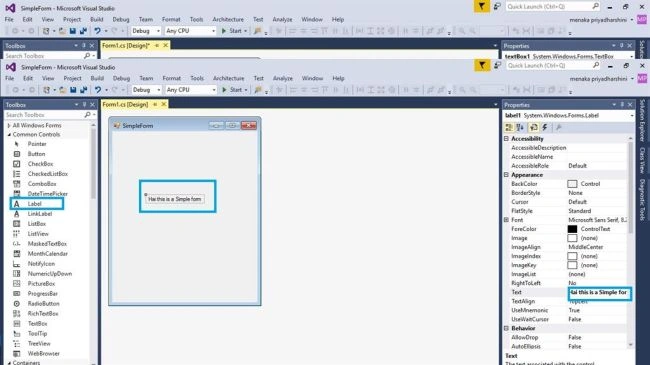Open Property Pages wrench icon
The image size is (650, 365).
pyautogui.click(x=558, y=127)
